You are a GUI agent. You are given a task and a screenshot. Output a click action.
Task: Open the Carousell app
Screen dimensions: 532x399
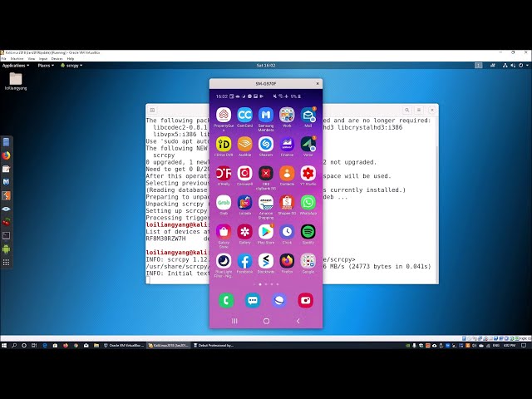point(244,174)
